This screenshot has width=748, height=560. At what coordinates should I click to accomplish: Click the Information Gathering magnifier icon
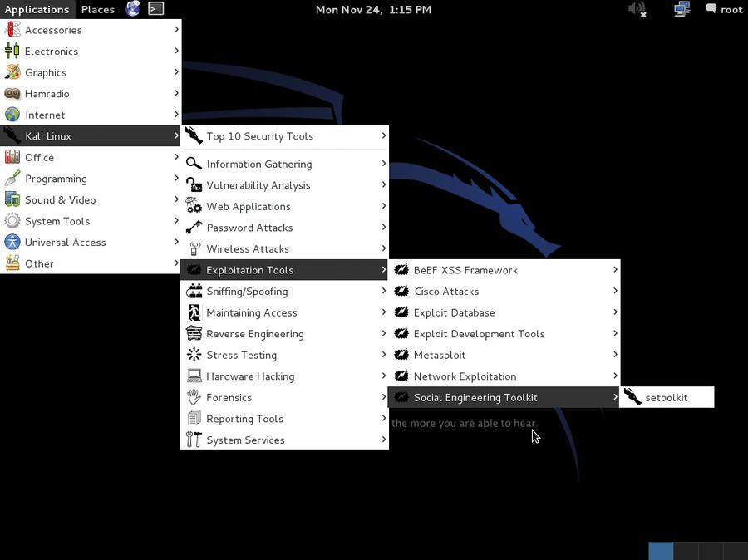194,164
